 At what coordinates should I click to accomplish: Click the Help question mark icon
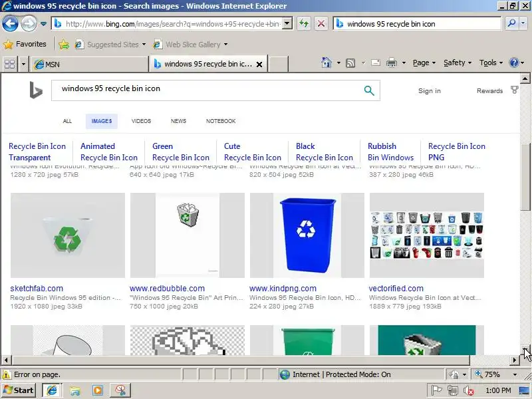pyautogui.click(x=513, y=63)
